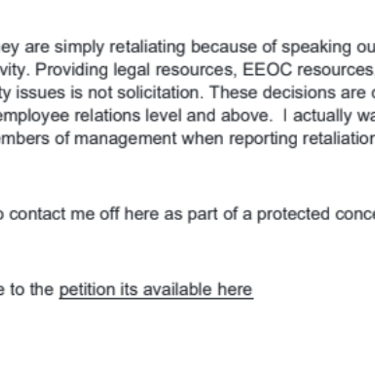
Task: Click the word "issues" in the third line
Action: [41, 93]
